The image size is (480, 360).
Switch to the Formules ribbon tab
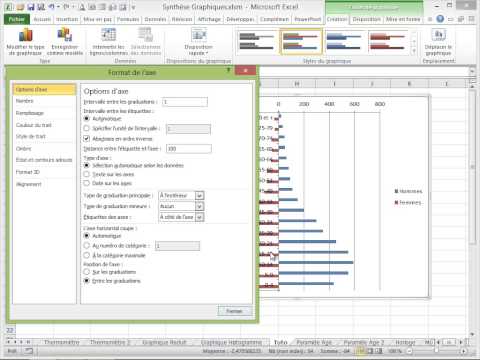click(x=128, y=19)
